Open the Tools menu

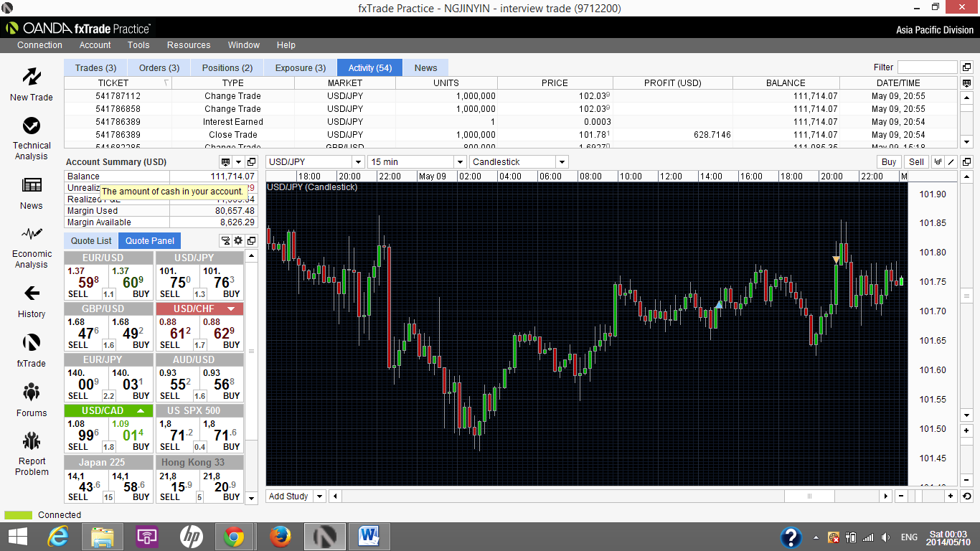(x=138, y=44)
